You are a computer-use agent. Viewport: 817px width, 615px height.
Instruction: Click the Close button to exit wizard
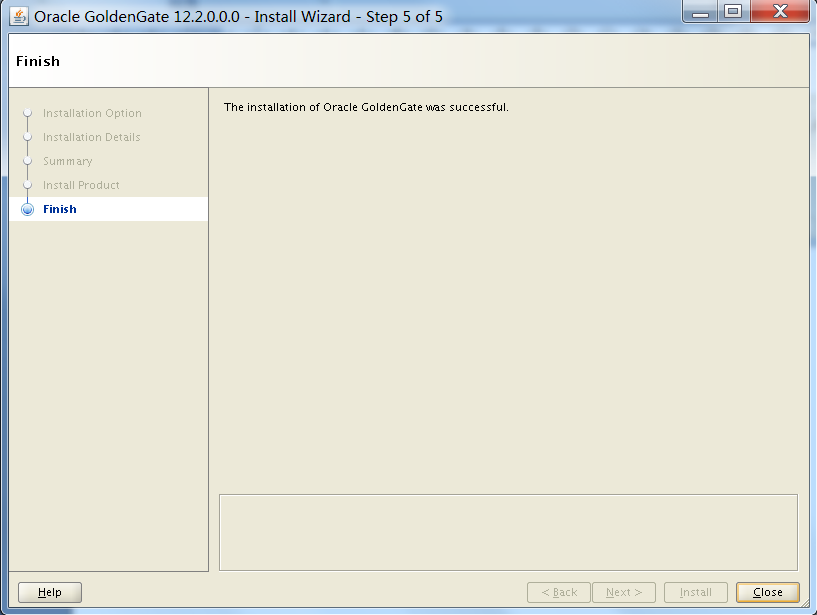(768, 592)
